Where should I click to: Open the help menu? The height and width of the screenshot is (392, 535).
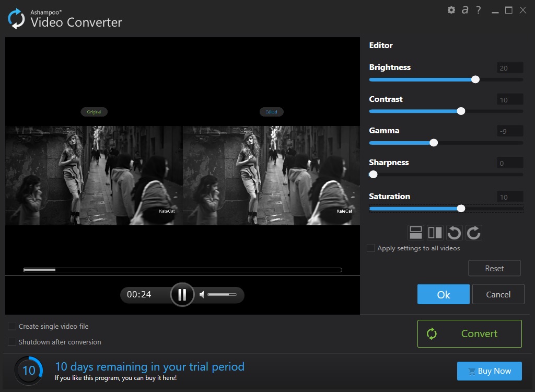click(478, 9)
